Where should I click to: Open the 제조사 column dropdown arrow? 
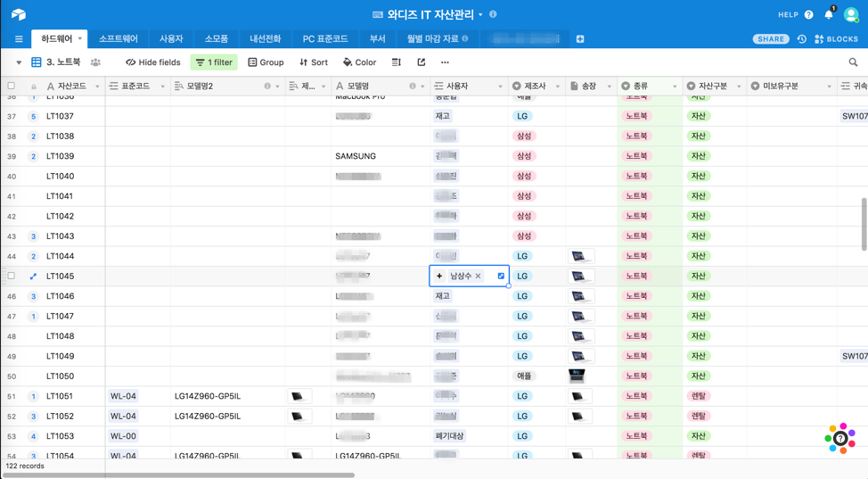(x=558, y=87)
